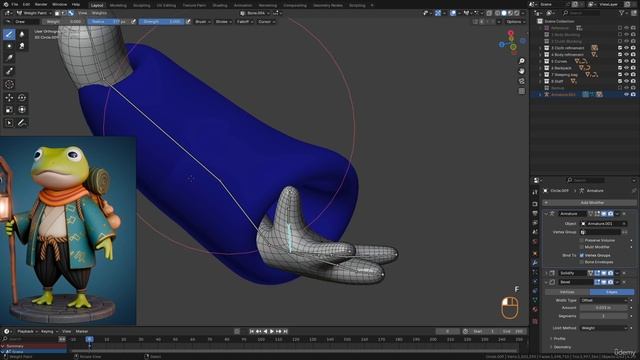
Task: Select the Move tool in toolbar
Action: pyautogui.click(x=9, y=98)
